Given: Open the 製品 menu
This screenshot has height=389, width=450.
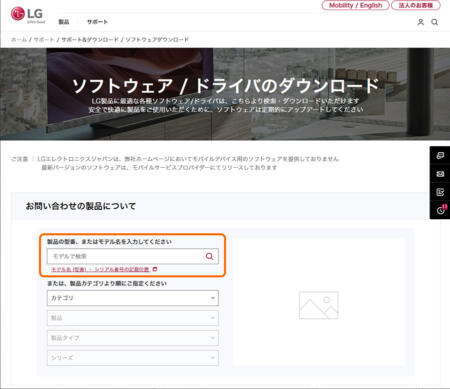Looking at the screenshot, I should pyautogui.click(x=64, y=22).
